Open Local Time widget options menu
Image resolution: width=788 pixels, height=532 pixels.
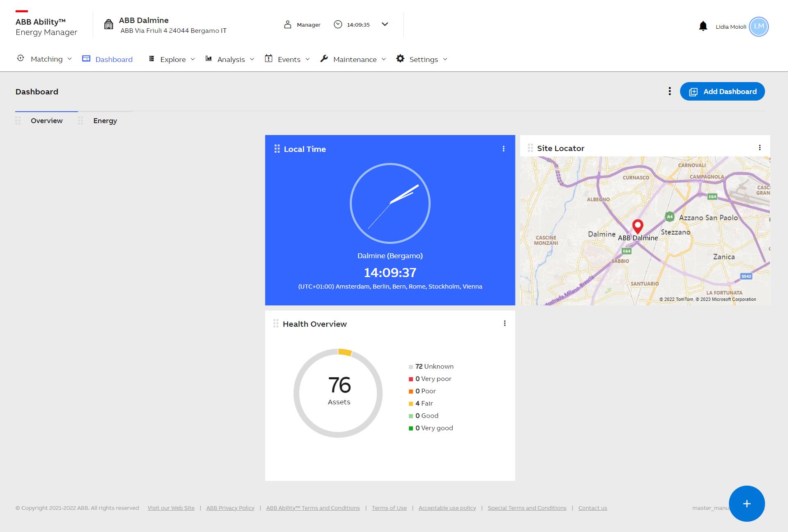tap(504, 149)
